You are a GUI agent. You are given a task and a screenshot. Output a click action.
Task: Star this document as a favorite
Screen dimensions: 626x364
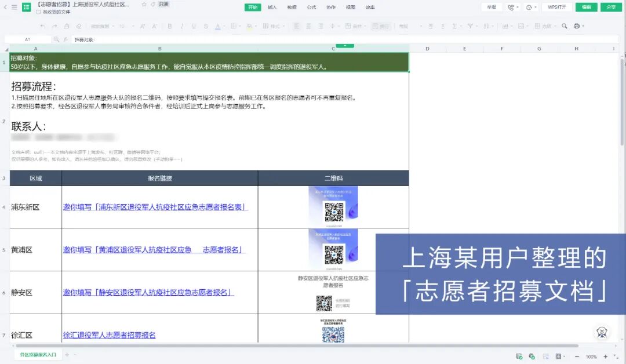tap(144, 5)
